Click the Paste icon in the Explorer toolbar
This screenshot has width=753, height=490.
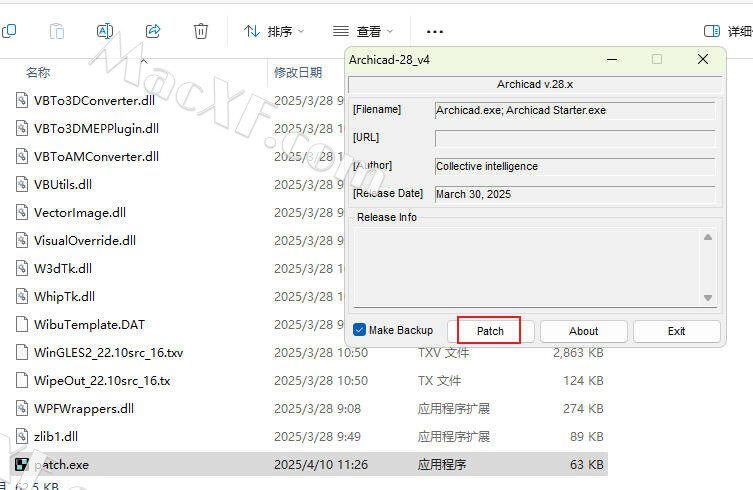[57, 31]
